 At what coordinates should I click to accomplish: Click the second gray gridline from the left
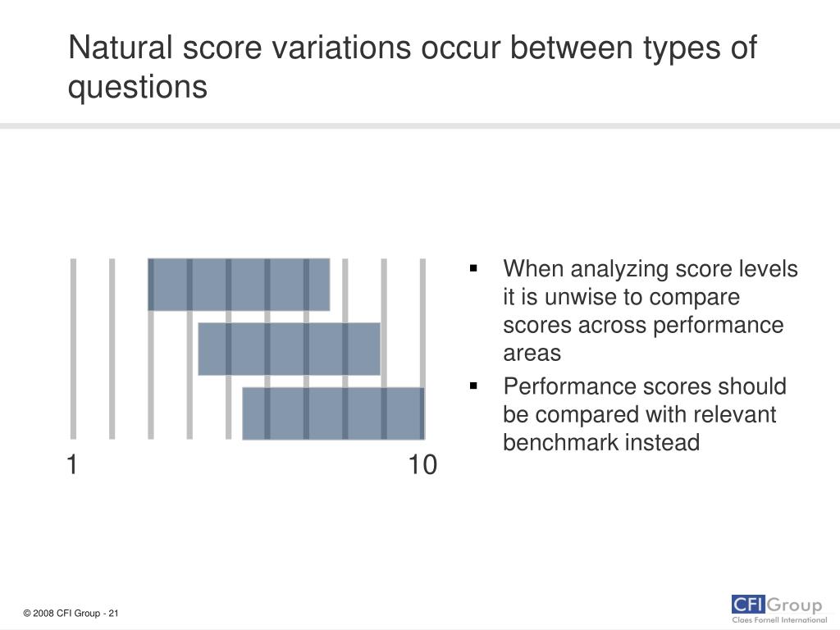(x=112, y=349)
